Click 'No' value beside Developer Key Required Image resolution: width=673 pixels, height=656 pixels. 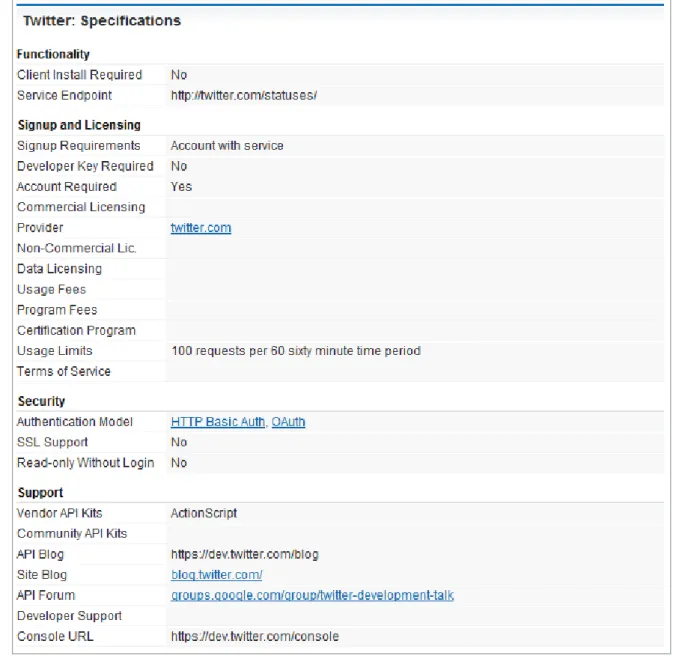[179, 166]
